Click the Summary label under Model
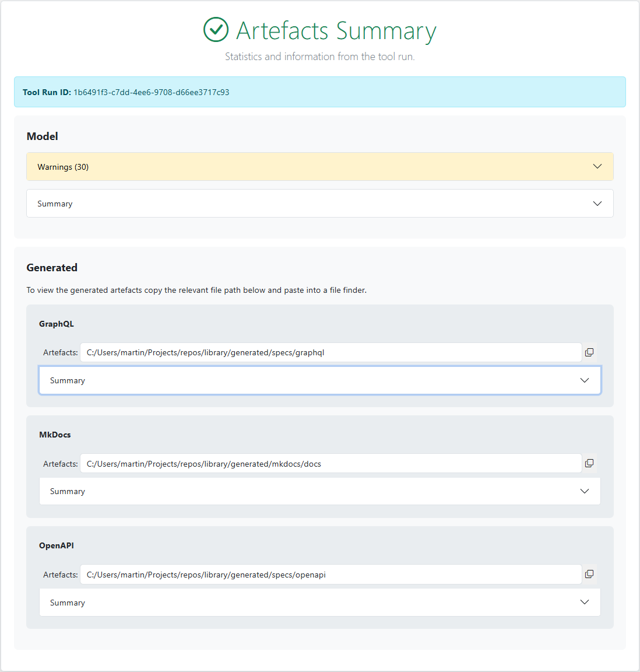This screenshot has height=672, width=640. click(55, 204)
